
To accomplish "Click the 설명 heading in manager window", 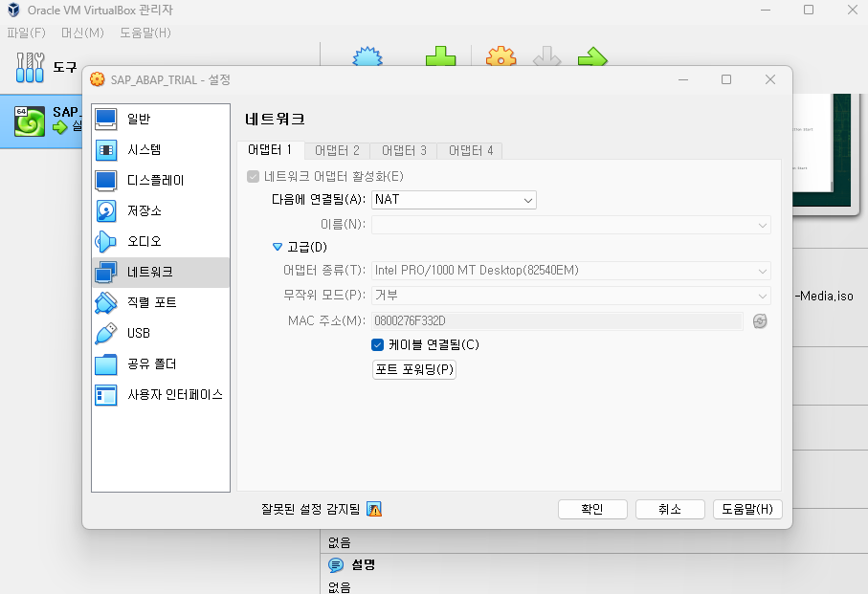I will click(364, 564).
